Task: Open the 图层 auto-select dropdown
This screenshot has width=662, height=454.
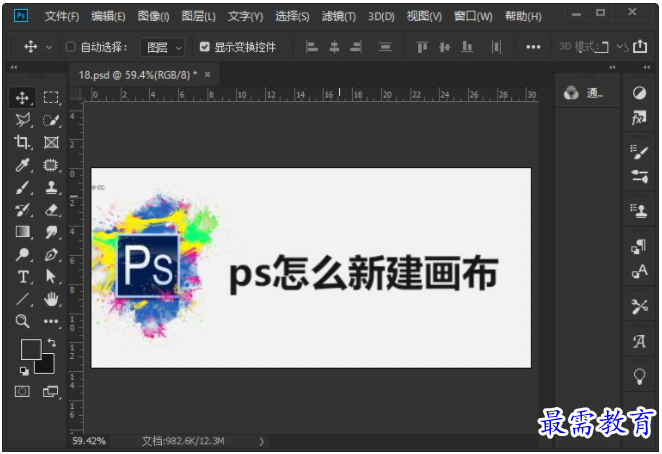Action: tap(163, 47)
